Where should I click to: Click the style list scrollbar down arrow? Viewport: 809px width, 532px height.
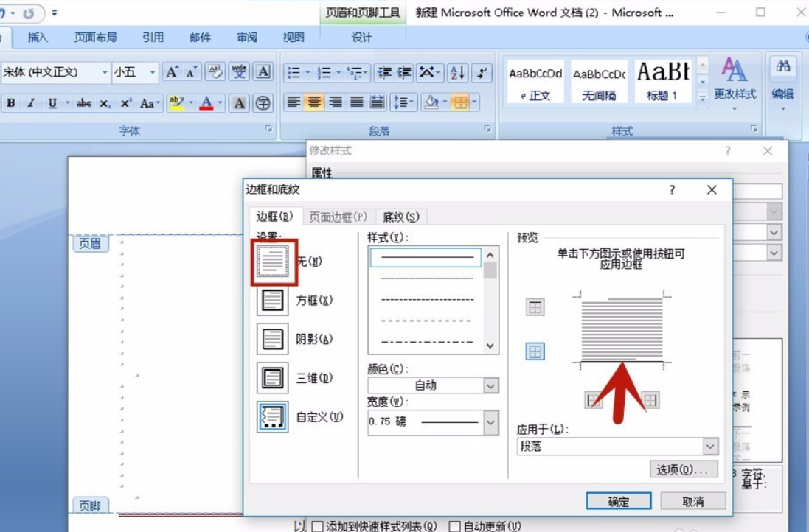click(x=490, y=346)
